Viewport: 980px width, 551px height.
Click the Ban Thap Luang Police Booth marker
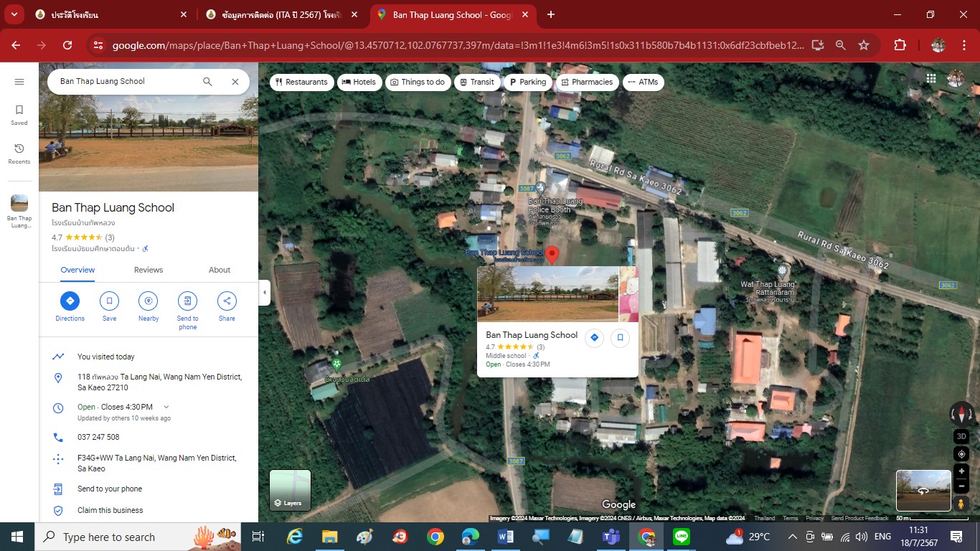[x=540, y=189]
